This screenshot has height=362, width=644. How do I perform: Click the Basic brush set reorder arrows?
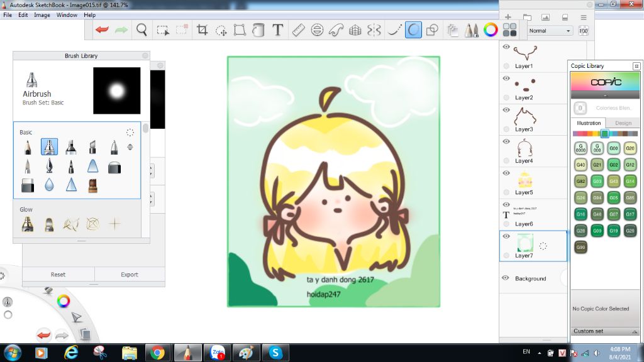(x=130, y=147)
